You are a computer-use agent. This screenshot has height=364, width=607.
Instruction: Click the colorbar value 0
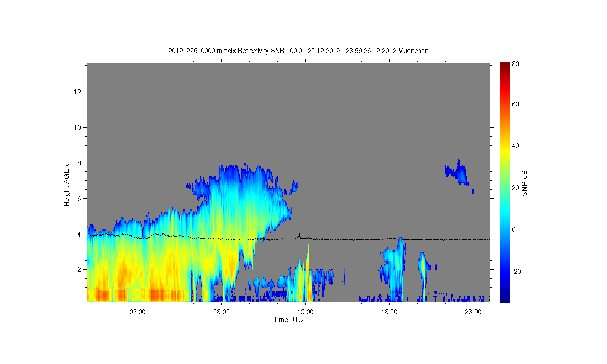pos(514,230)
